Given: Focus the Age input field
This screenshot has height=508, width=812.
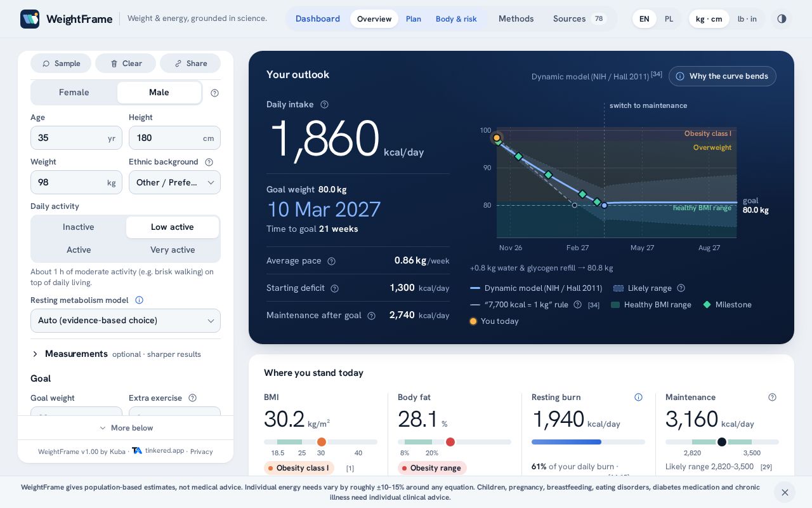Looking at the screenshot, I should pyautogui.click(x=76, y=138).
